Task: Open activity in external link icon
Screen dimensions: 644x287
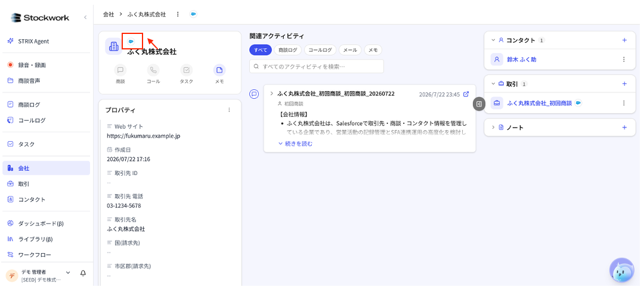Action: click(466, 94)
